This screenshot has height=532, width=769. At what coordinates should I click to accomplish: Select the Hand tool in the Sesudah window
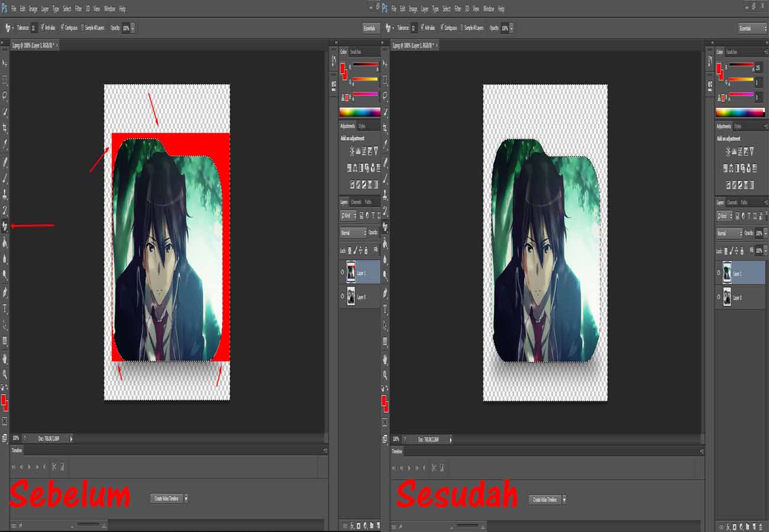coord(385,359)
